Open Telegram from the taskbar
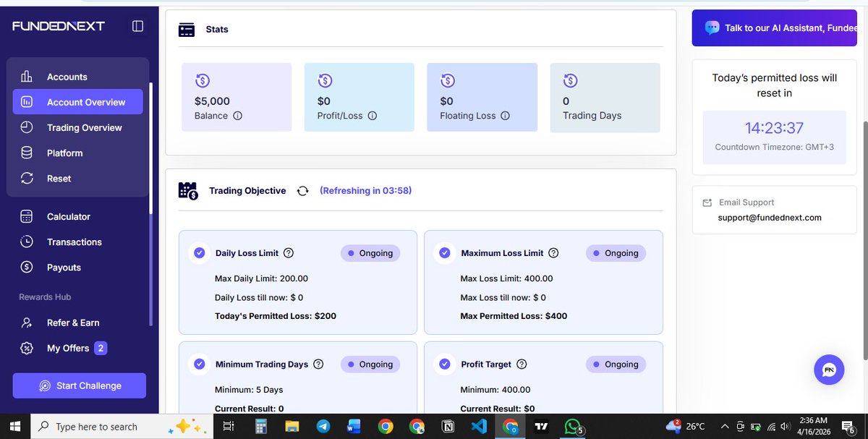Viewport: 868px width, 439px height. coord(323,427)
